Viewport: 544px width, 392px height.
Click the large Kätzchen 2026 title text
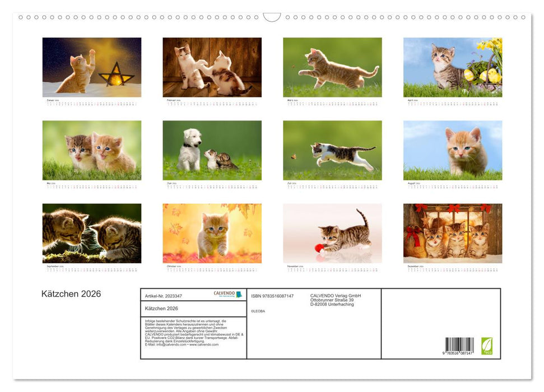tap(71, 294)
